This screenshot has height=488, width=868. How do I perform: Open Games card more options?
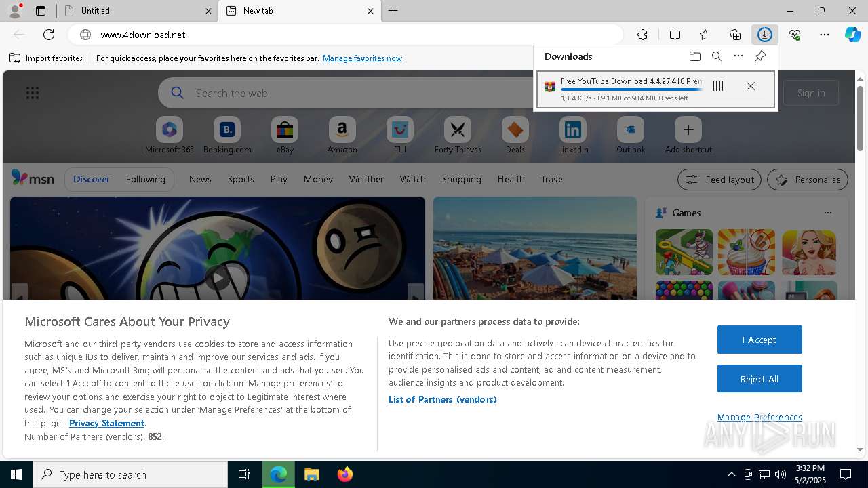pos(827,213)
